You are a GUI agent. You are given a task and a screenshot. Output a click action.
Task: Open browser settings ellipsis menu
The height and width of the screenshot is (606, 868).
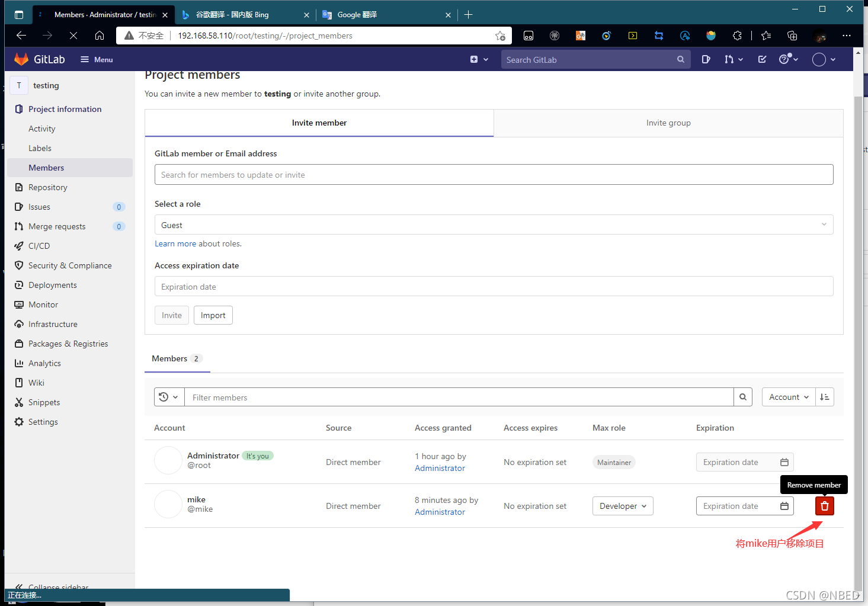point(847,36)
